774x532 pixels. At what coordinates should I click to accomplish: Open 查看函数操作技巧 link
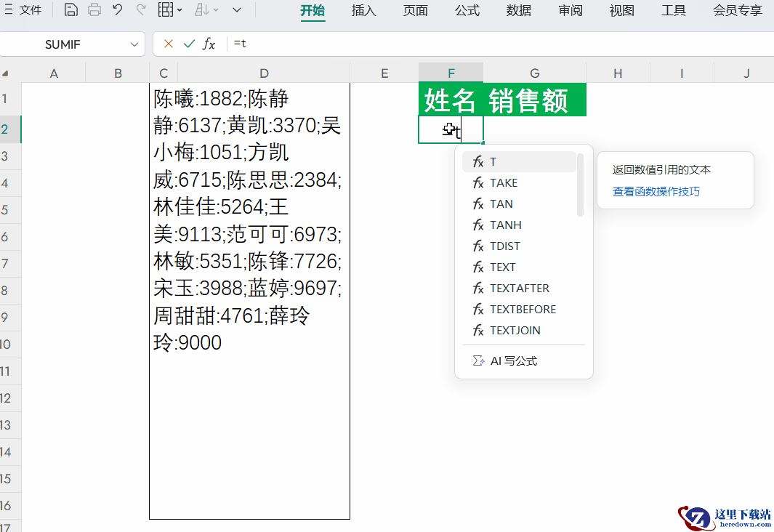(656, 191)
